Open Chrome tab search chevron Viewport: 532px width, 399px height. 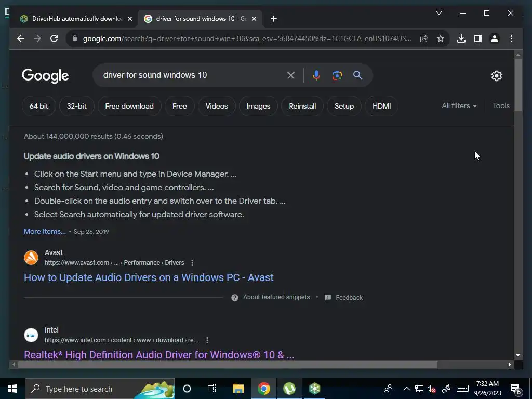438,13
